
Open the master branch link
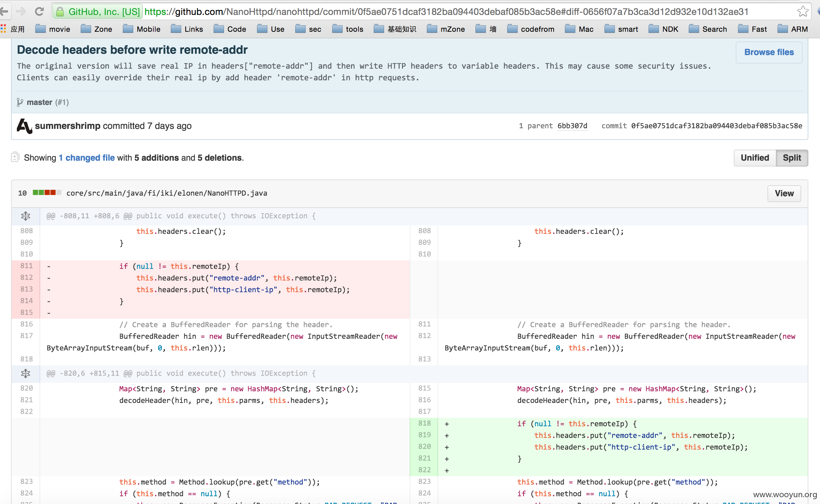click(39, 102)
